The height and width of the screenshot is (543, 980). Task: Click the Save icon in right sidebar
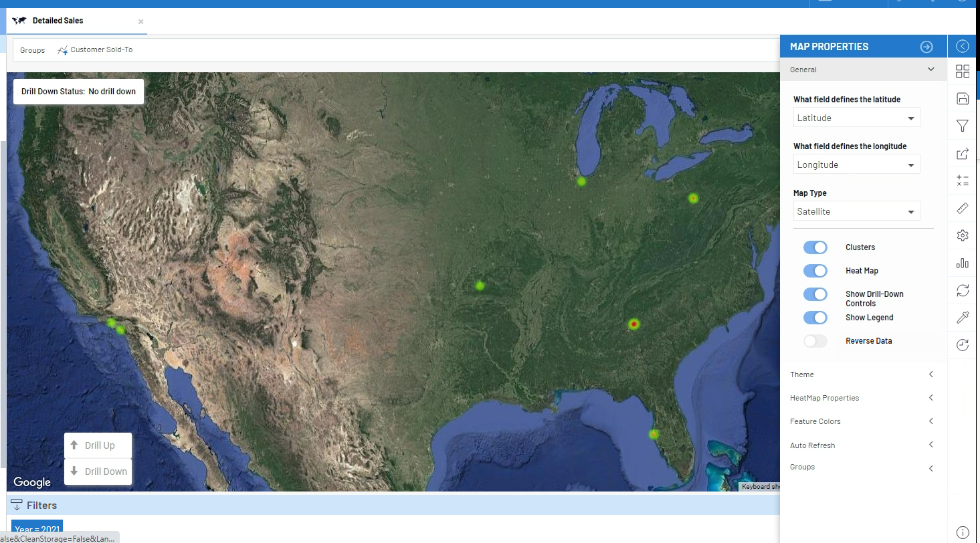pos(962,98)
